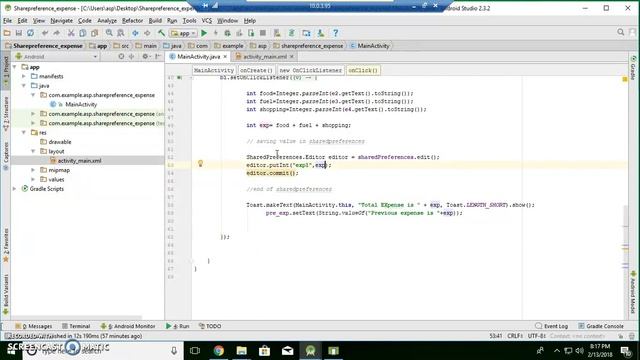Image resolution: width=640 pixels, height=360 pixels.
Task: Run the app with the green play icon
Action: pyautogui.click(x=204, y=33)
